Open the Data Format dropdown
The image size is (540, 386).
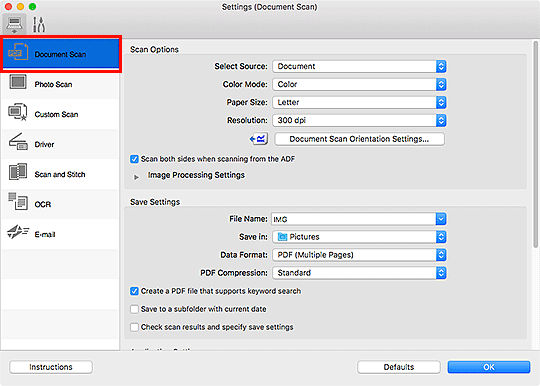359,255
